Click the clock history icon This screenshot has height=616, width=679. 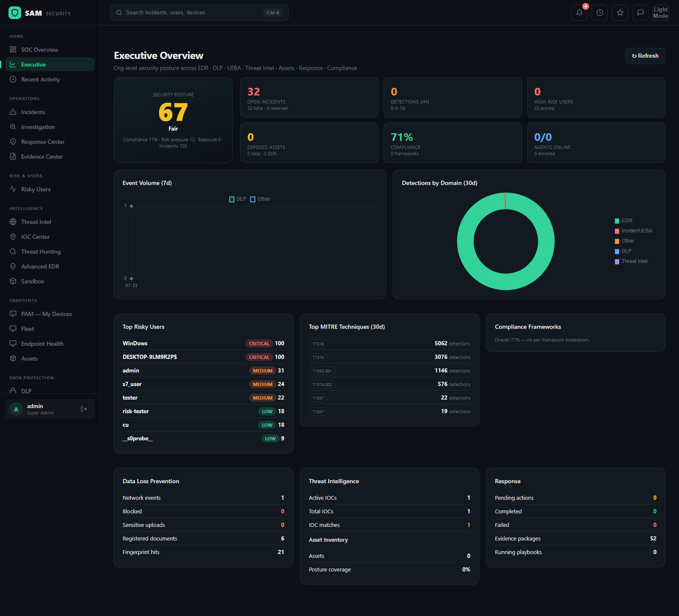(600, 13)
